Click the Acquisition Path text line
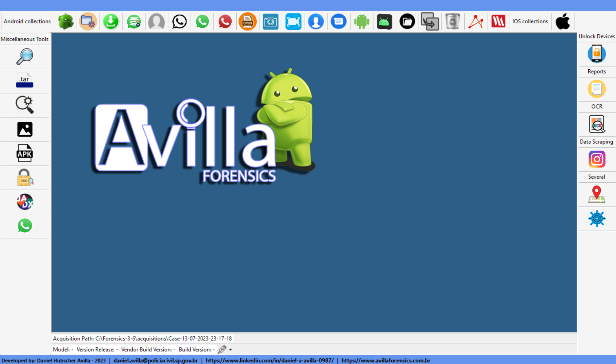This screenshot has width=616, height=364. coord(142,338)
